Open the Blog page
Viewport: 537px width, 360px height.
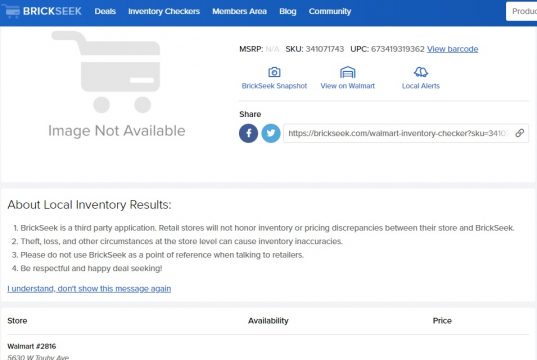pyautogui.click(x=288, y=11)
